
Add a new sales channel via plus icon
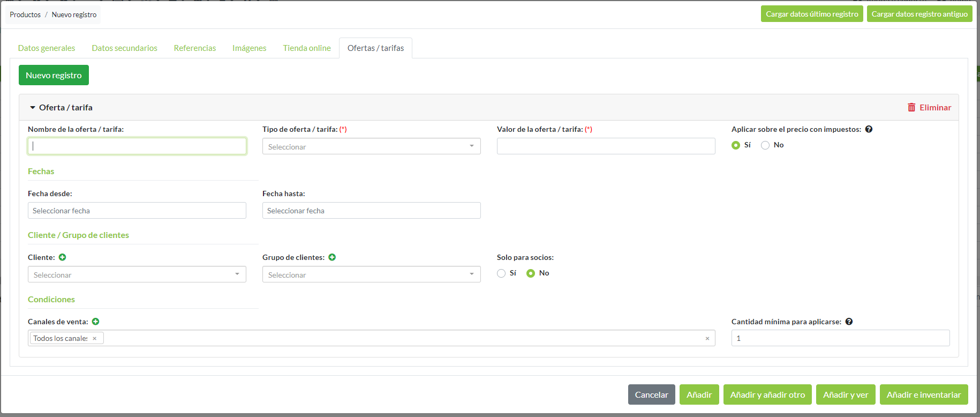pyautogui.click(x=95, y=322)
